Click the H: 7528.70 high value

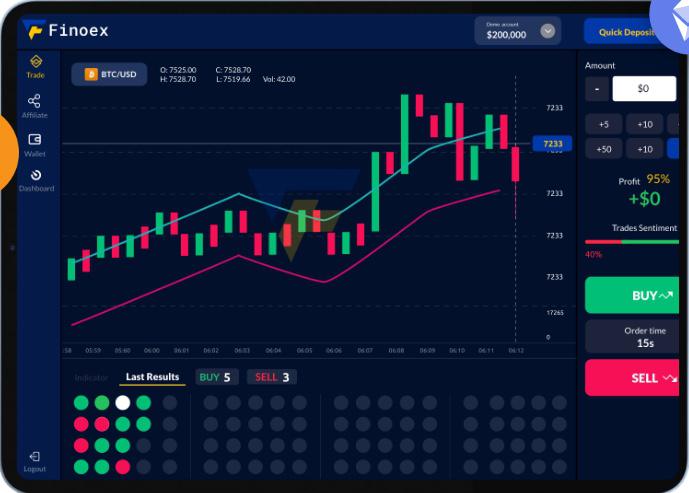[x=178, y=80]
